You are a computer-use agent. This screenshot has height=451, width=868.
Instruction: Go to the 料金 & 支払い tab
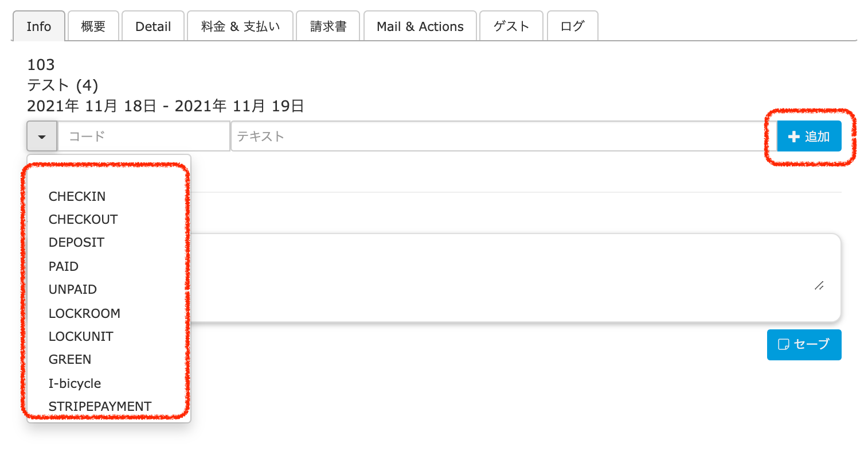pos(240,26)
